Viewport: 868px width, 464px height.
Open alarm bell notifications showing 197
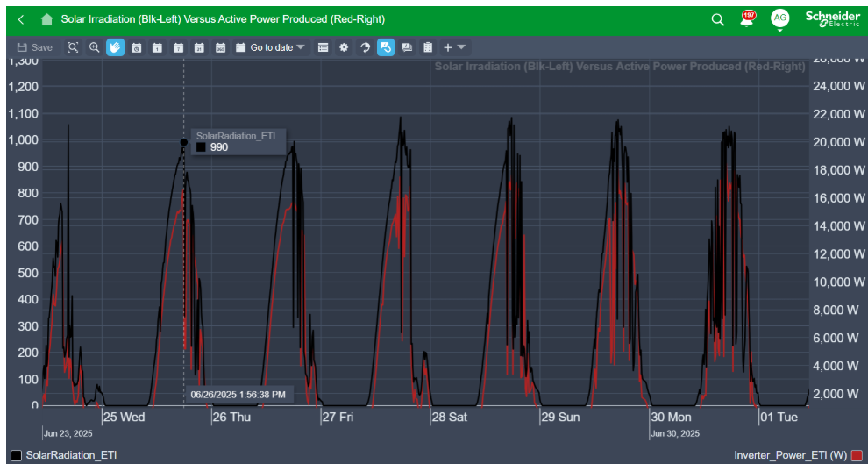point(747,18)
